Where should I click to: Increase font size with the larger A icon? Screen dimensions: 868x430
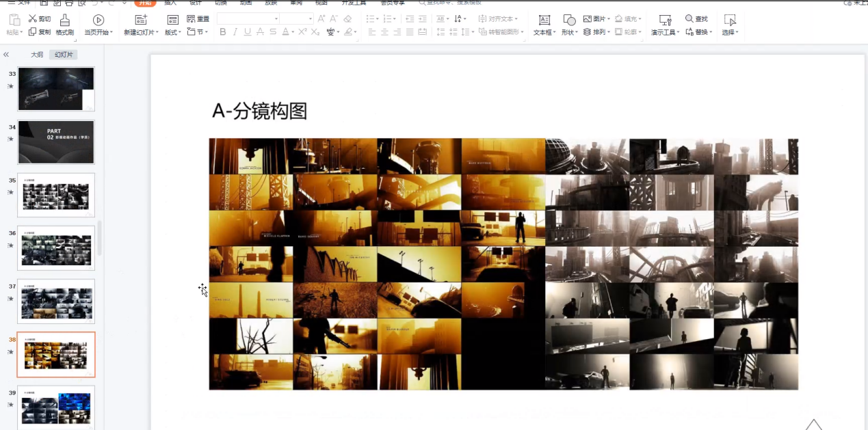coord(321,19)
